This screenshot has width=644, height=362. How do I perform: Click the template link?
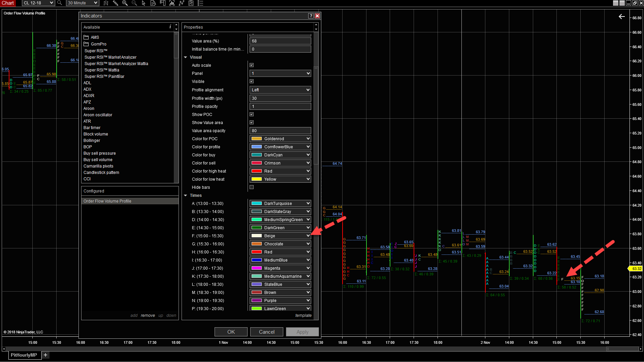tap(303, 315)
